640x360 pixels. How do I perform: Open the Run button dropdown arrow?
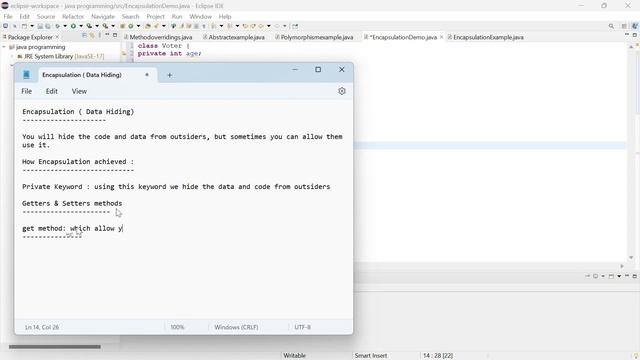pos(81,26)
